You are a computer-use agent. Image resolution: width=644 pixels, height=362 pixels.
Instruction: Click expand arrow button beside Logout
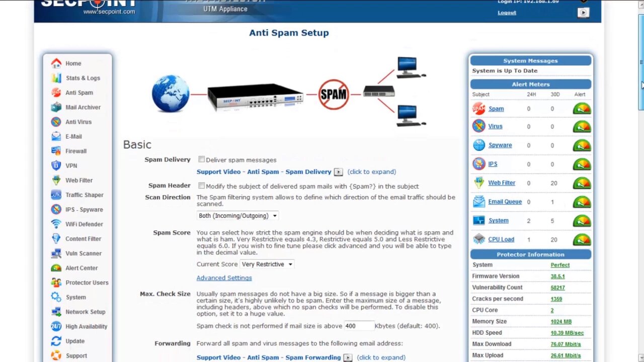coord(583,13)
